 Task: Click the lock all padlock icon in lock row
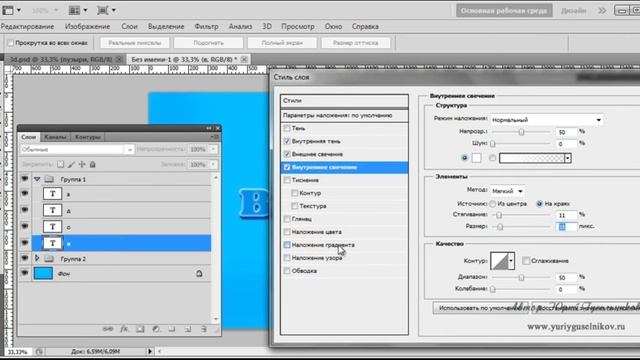(93, 164)
